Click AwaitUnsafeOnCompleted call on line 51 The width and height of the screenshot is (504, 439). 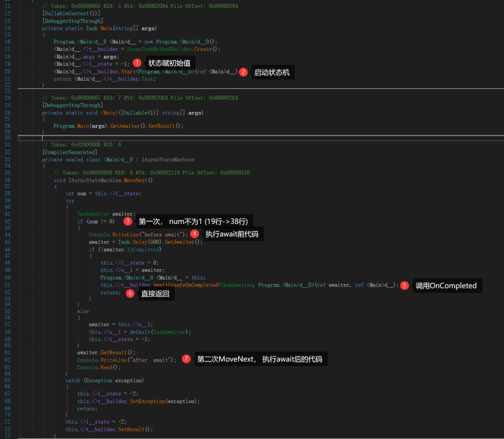185,285
